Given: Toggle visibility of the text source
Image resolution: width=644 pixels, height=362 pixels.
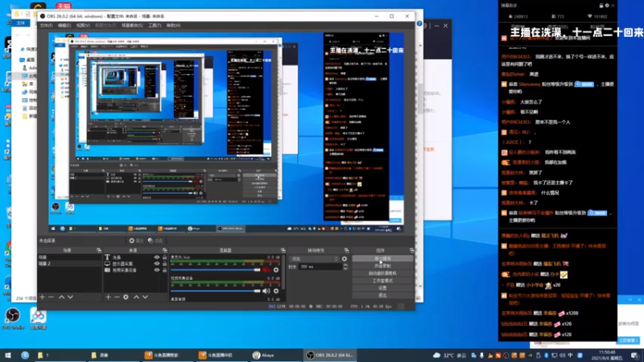Looking at the screenshot, I should 157,257.
